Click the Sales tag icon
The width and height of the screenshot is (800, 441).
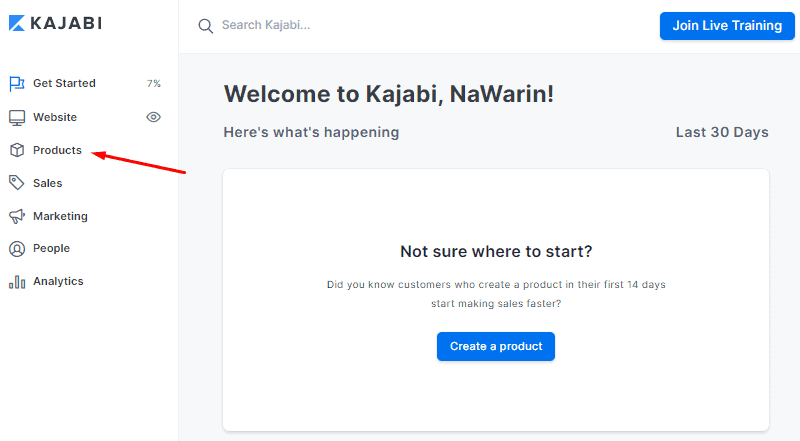[x=17, y=183]
